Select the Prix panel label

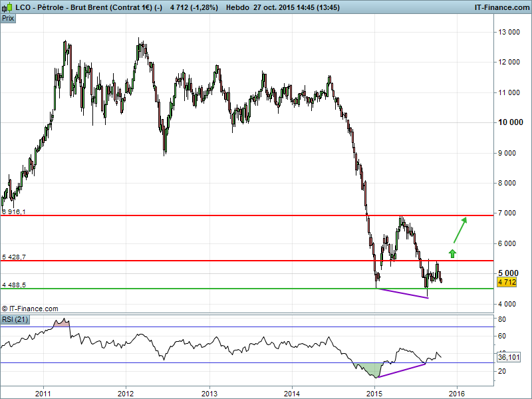click(8, 19)
